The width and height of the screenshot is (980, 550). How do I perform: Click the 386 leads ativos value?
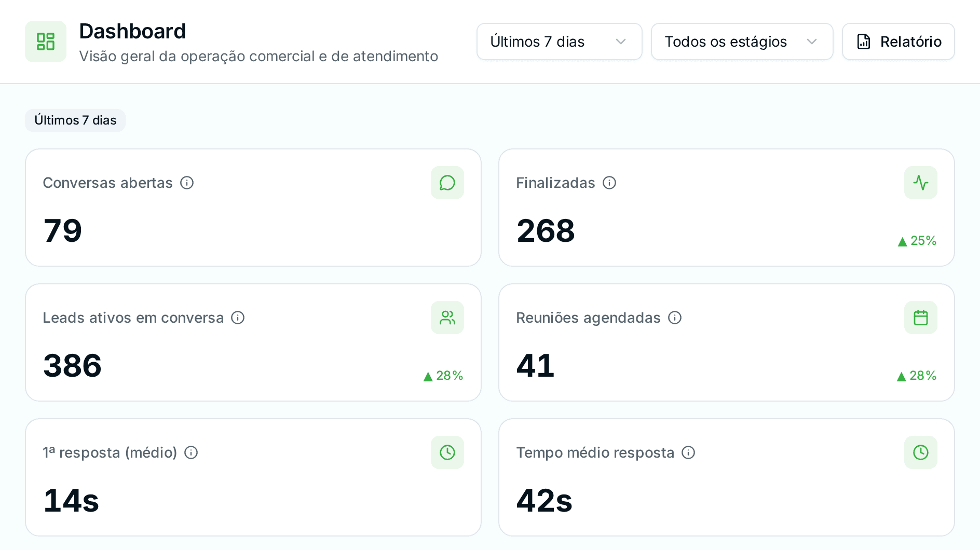pyautogui.click(x=72, y=366)
